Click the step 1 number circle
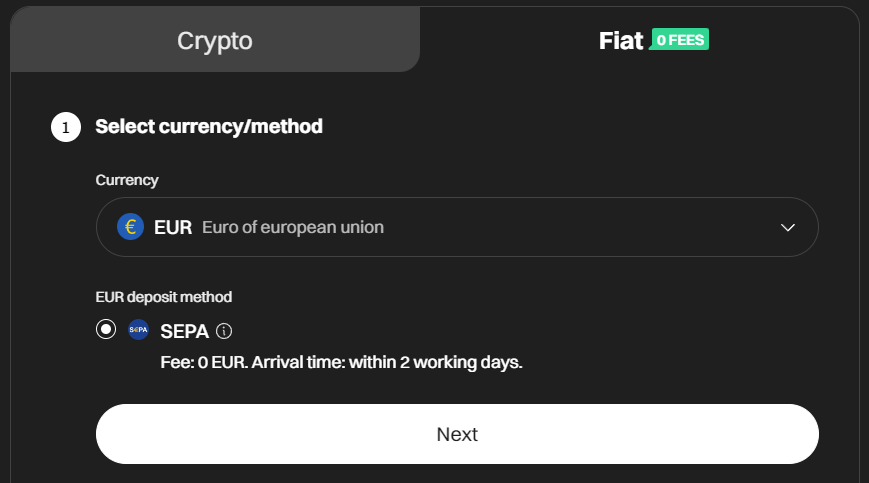The height and width of the screenshot is (483, 869). [x=66, y=127]
